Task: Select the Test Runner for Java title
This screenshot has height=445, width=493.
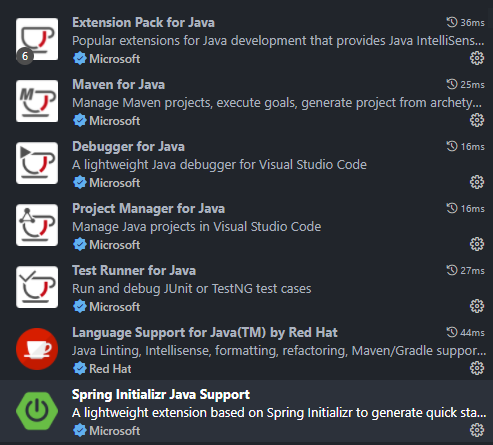Action: 134,271
